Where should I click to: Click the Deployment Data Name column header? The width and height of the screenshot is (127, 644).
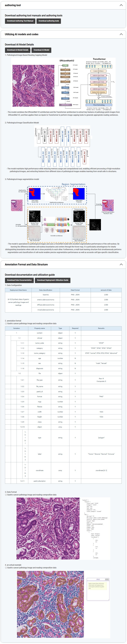[x=18, y=290]
